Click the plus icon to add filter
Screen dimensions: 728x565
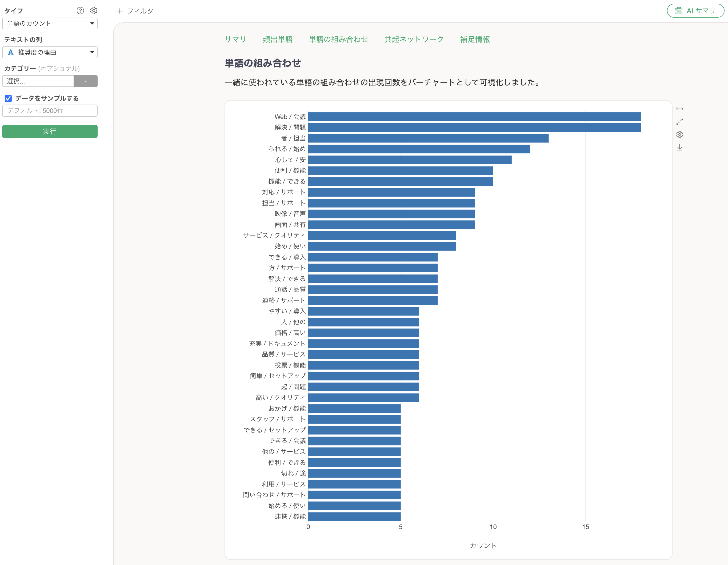click(x=120, y=11)
